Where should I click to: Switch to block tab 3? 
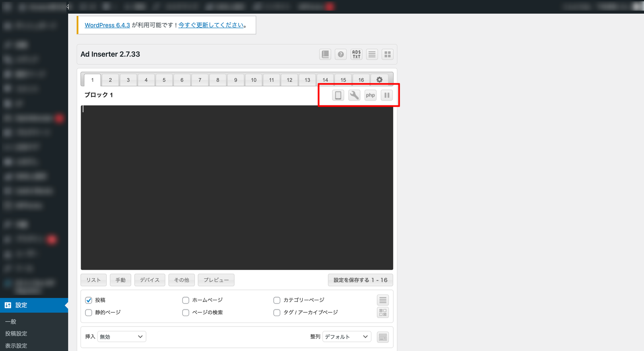(128, 80)
